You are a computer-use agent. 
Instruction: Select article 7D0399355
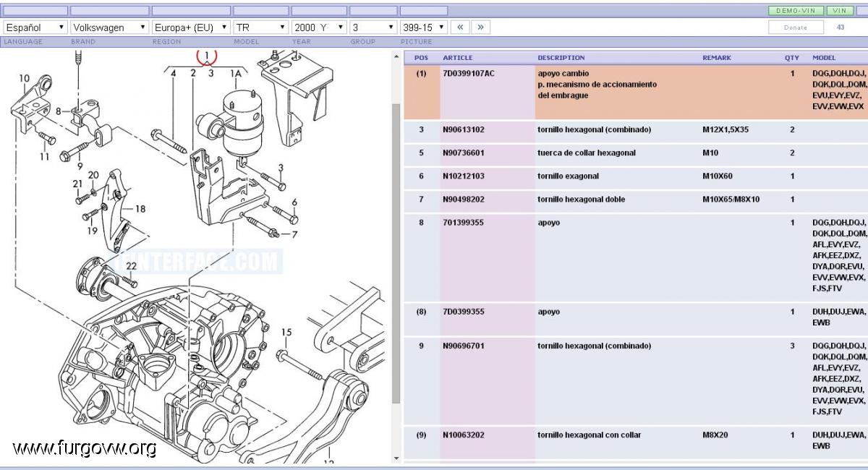click(464, 312)
